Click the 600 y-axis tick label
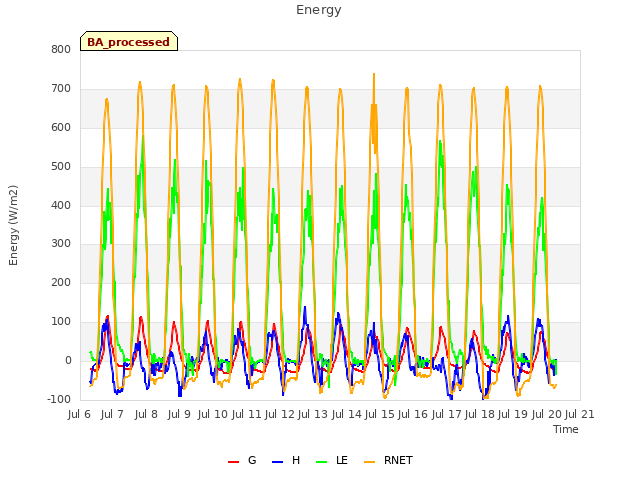This screenshot has height=480, width=640. click(x=61, y=128)
